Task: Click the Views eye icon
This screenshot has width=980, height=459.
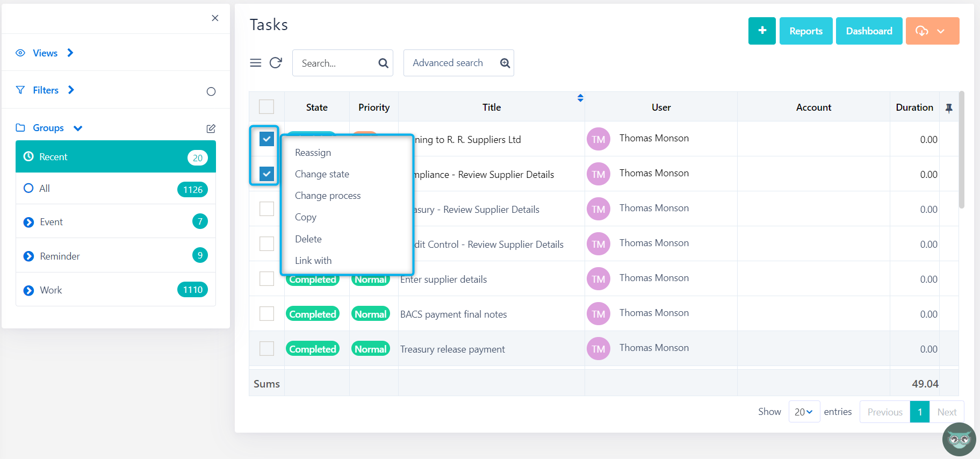Action: click(x=20, y=53)
